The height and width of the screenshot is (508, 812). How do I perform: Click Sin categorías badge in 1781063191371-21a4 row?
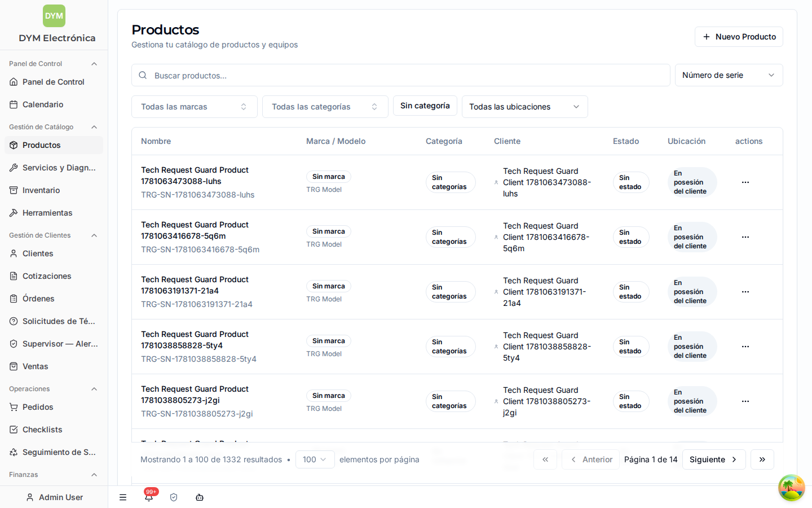coord(451,292)
